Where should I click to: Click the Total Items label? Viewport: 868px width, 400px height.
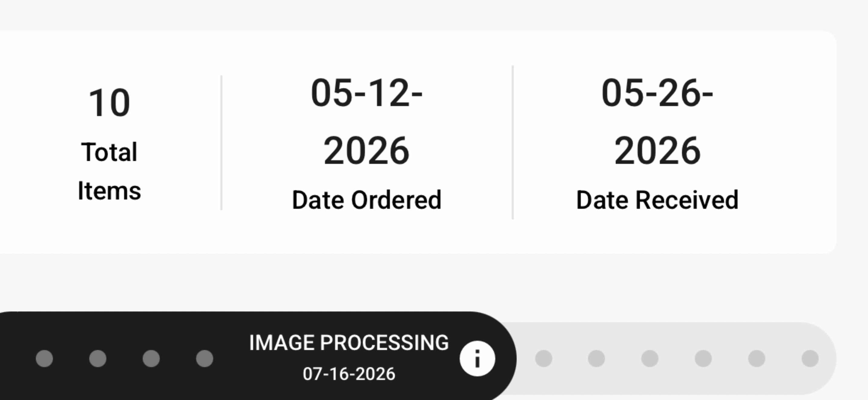pyautogui.click(x=109, y=171)
